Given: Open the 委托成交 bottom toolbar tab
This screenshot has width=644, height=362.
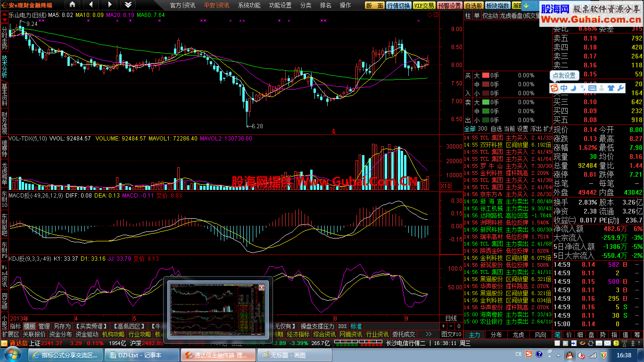Looking at the screenshot, I should (404, 335).
